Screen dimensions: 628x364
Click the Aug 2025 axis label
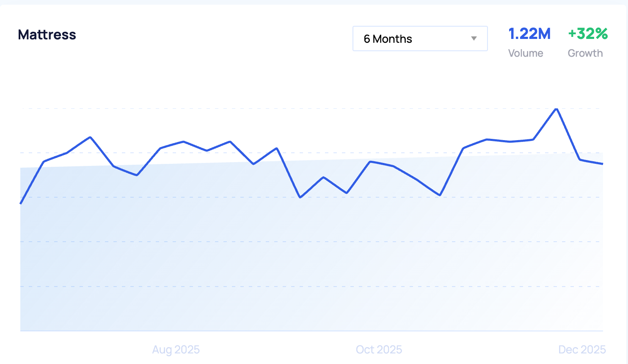pyautogui.click(x=176, y=350)
